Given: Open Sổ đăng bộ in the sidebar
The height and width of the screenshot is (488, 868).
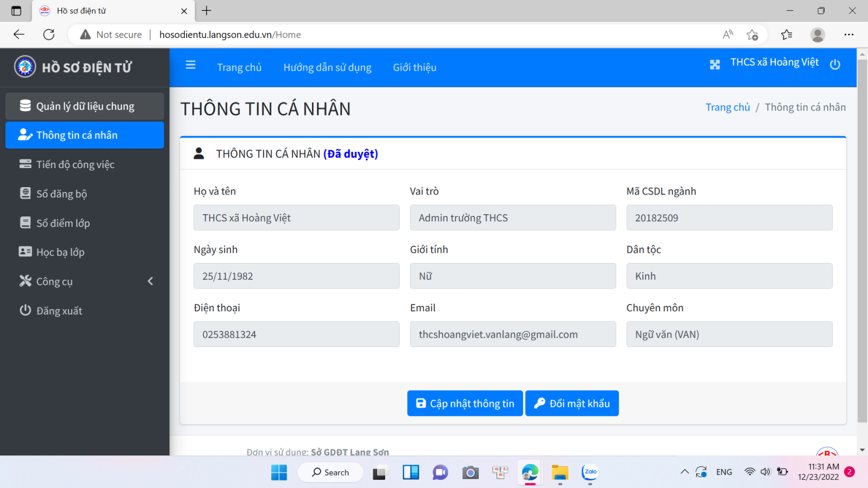Looking at the screenshot, I should 85,194.
